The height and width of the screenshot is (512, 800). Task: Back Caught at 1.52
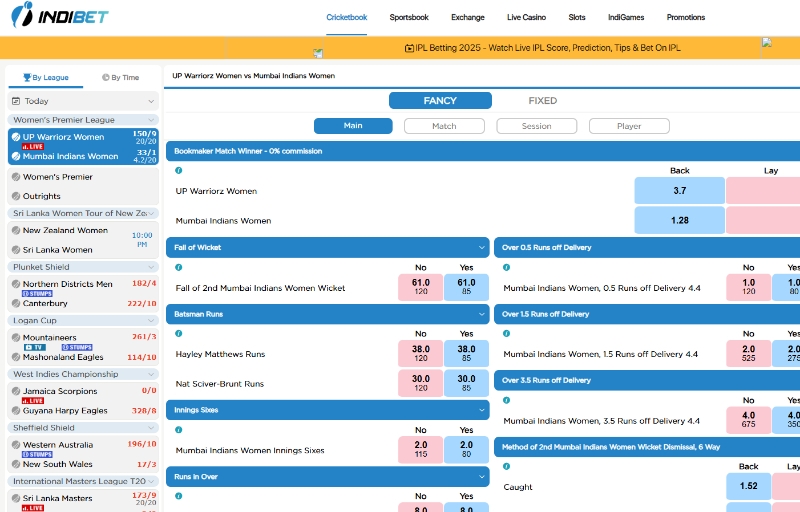tap(748, 486)
